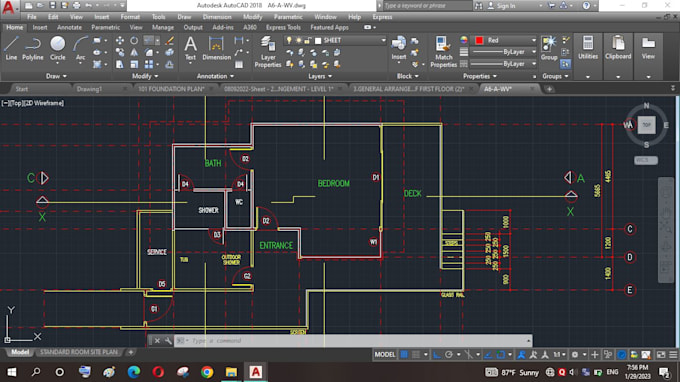
Task: Click the Print icon in quick access toolbar
Action: tap(77, 6)
